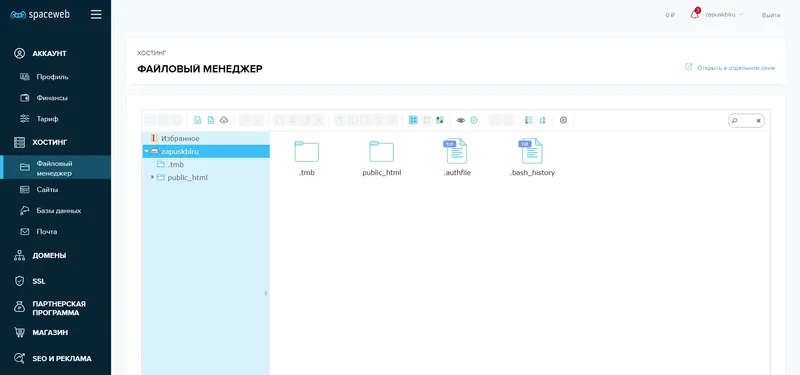Open file manager settings gear

(563, 120)
